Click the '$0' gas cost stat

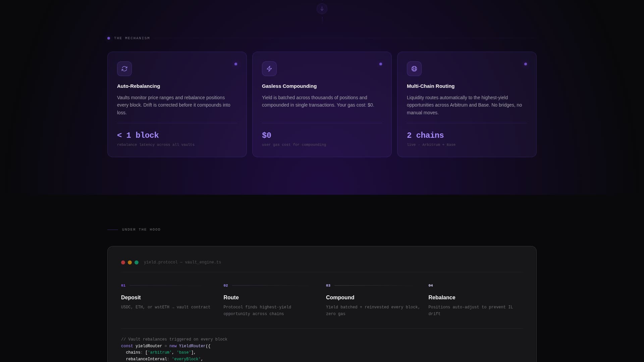click(x=267, y=135)
